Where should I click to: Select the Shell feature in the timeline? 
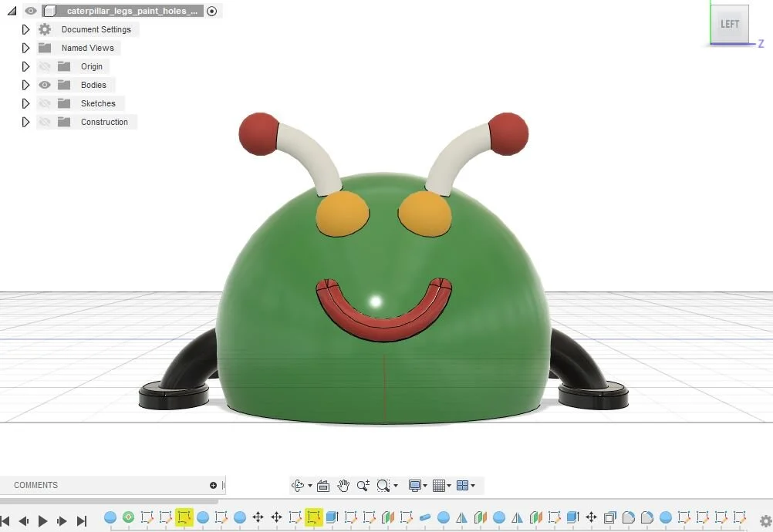click(x=609, y=517)
